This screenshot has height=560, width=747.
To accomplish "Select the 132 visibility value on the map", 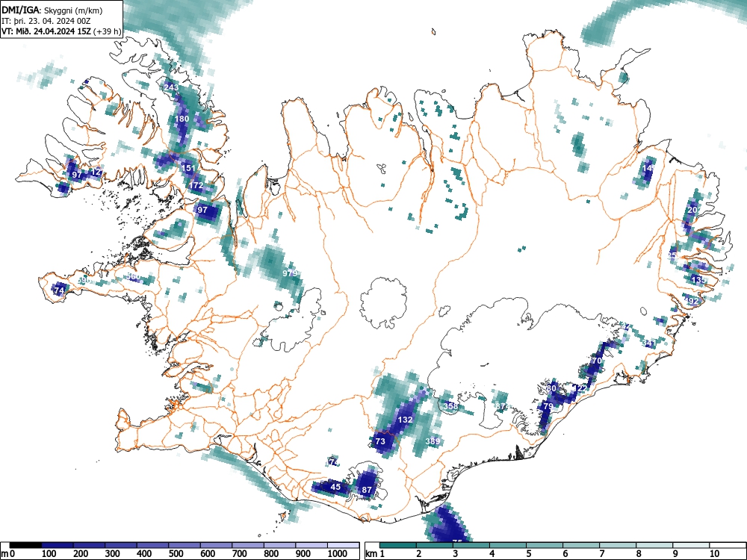I will [405, 420].
